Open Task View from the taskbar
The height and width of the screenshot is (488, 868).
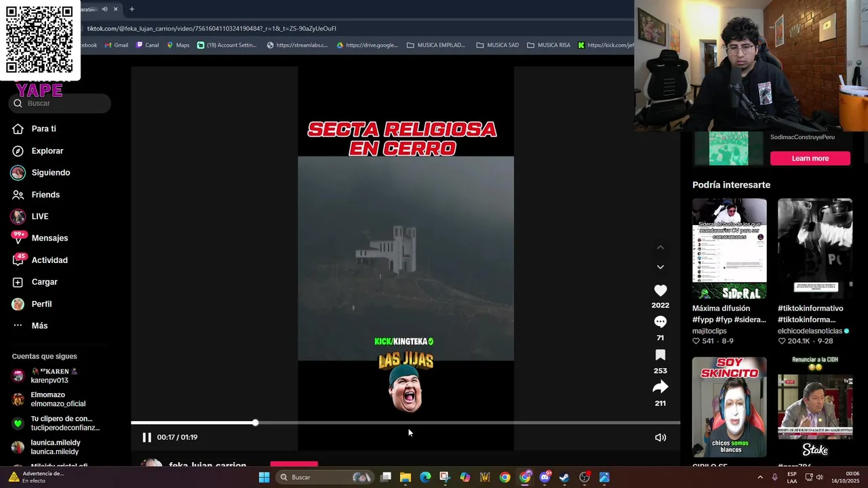coord(386,477)
